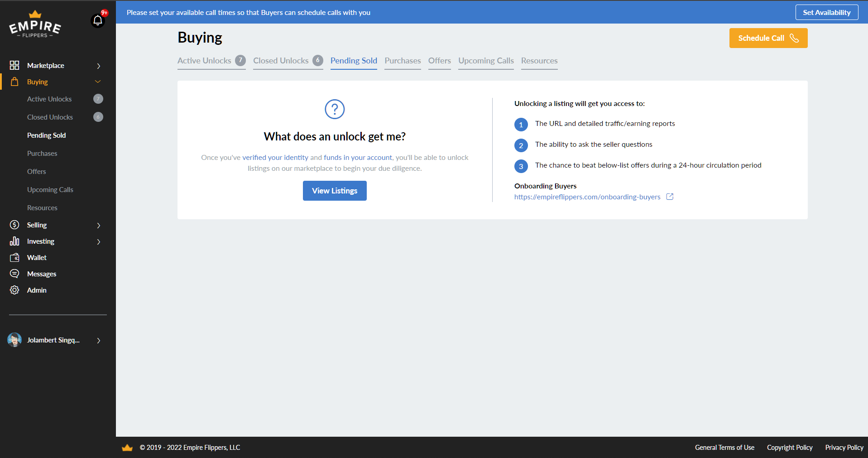
Task: Click the Marketplace grid icon
Action: [14, 65]
